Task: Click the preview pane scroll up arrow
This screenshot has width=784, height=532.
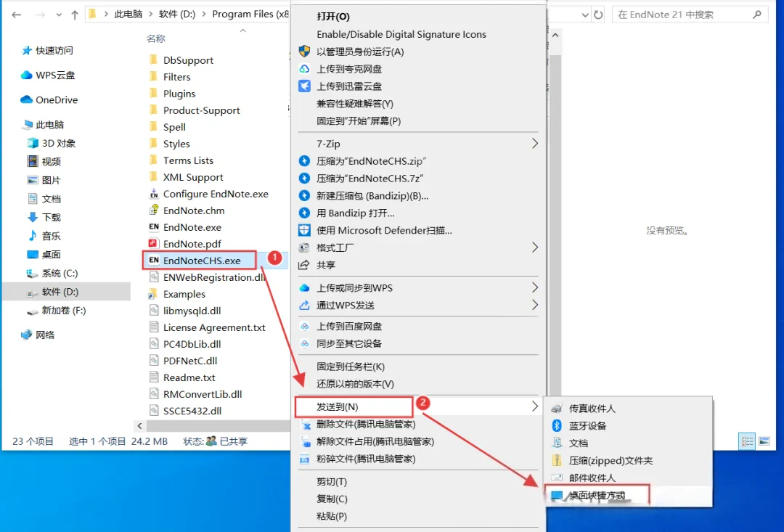Action: (555, 36)
